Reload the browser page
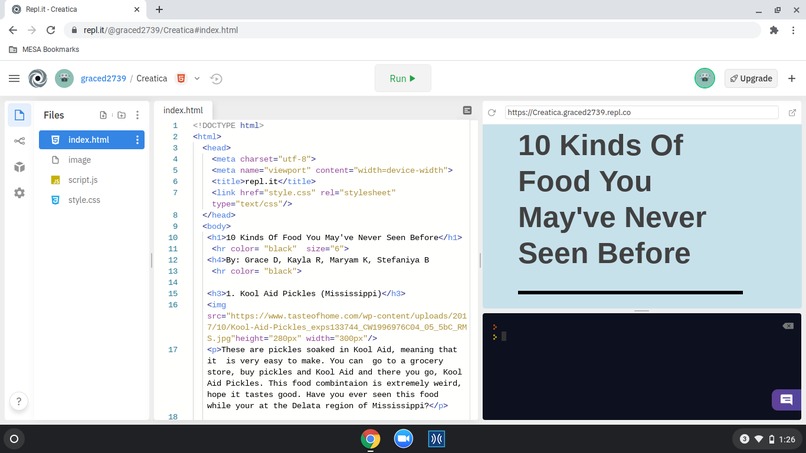The width and height of the screenshot is (806, 453). coord(50,30)
